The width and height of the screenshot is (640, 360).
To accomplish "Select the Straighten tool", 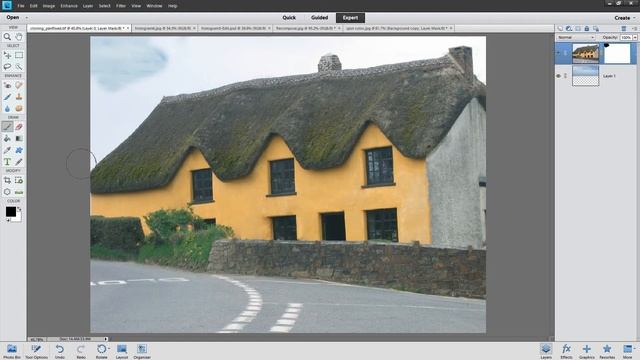I will [19, 192].
